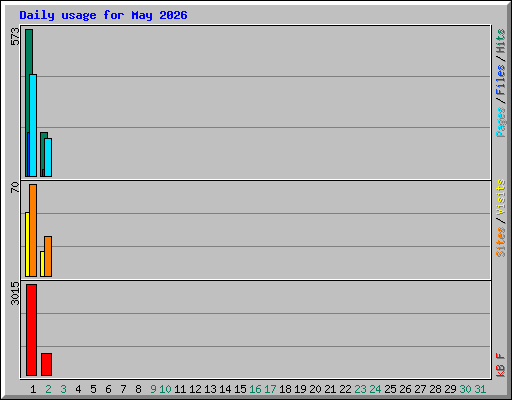Click day label 17 on x-axis
The height and width of the screenshot is (400, 512).
coord(270,389)
